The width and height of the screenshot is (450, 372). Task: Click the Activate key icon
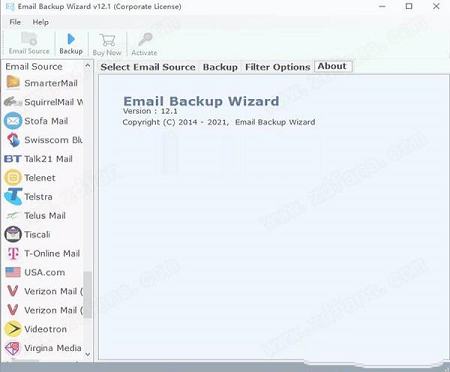[x=145, y=39]
